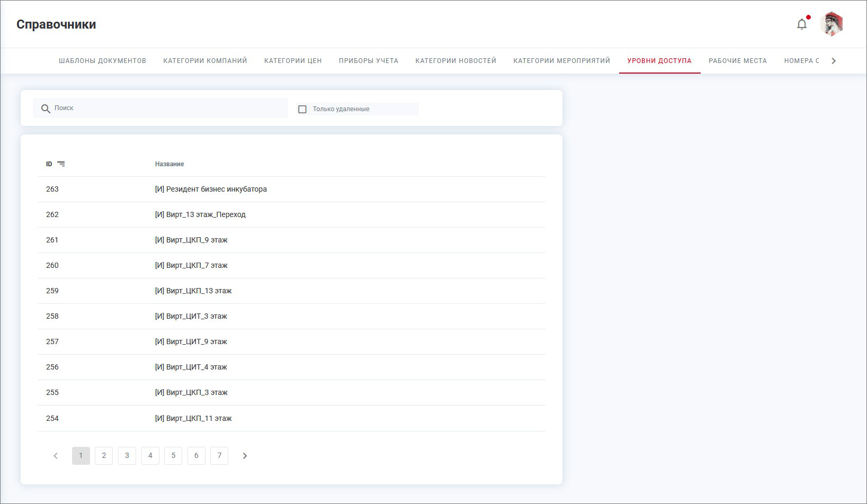Image resolution: width=867 pixels, height=504 pixels.
Task: Switch to 'Категории новостей' tab
Action: 455,61
